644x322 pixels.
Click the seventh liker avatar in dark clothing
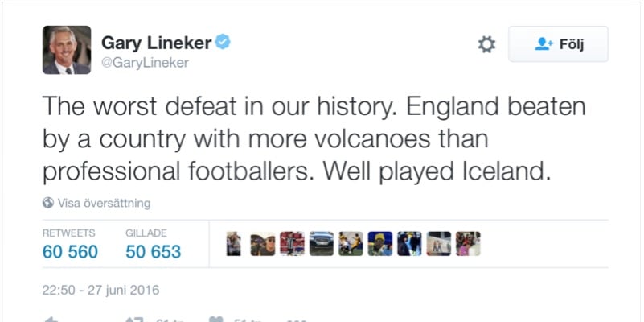point(409,244)
